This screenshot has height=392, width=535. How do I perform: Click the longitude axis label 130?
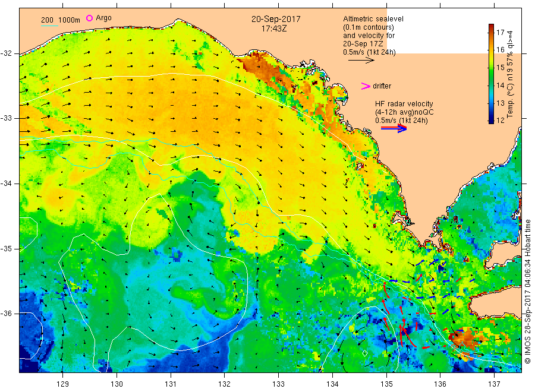117,384
